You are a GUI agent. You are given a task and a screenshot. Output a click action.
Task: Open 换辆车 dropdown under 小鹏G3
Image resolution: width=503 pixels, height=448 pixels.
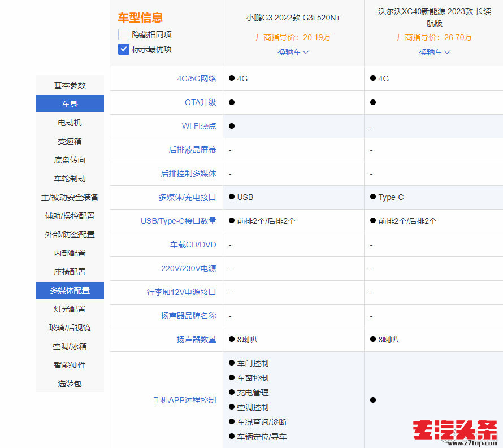pos(293,52)
